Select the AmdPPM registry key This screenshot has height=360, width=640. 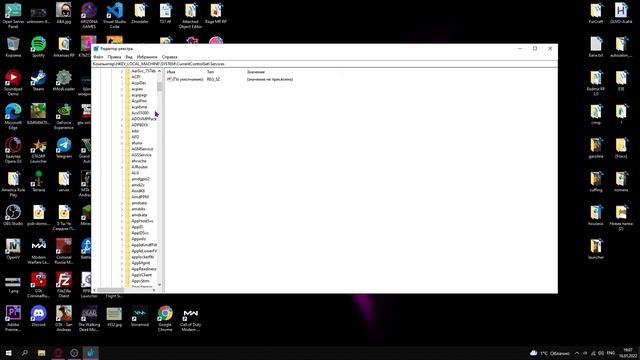[x=140, y=197]
